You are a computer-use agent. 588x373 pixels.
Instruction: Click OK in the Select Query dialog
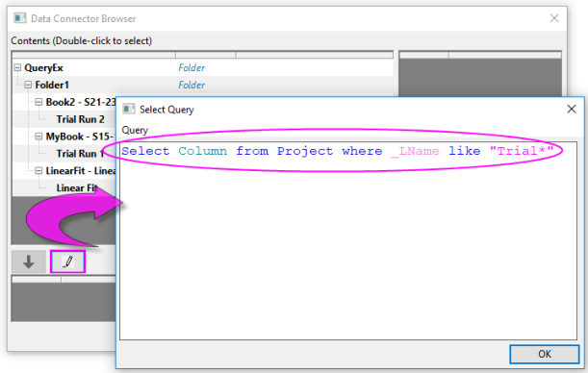[544, 354]
